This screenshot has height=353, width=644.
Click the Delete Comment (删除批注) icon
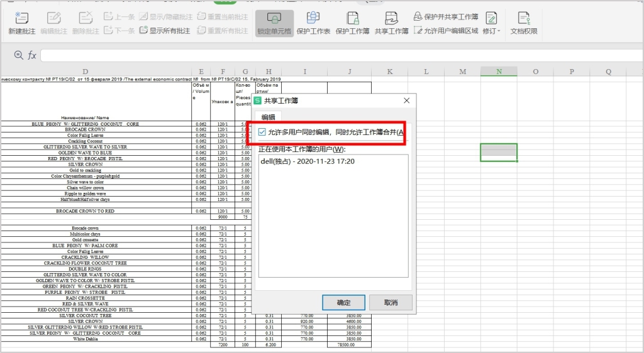pyautogui.click(x=86, y=18)
